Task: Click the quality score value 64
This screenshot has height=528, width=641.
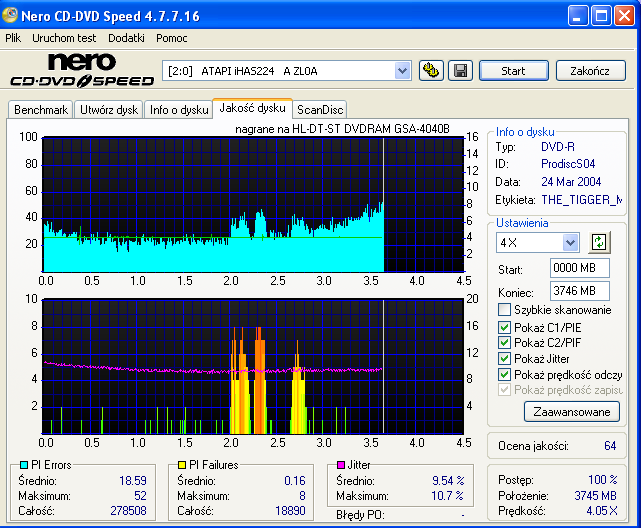Action: 610,445
